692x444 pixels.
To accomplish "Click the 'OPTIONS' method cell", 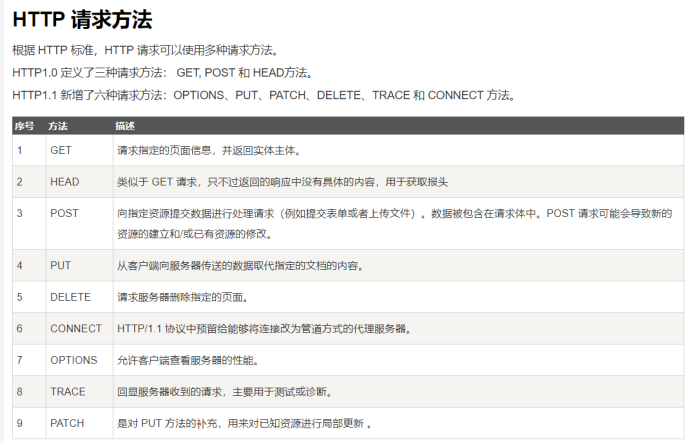I will [x=79, y=360].
